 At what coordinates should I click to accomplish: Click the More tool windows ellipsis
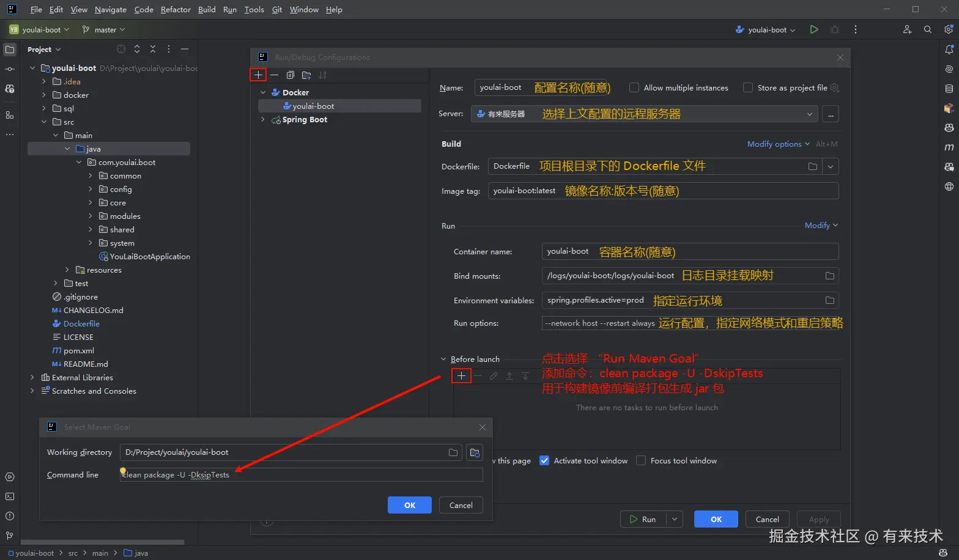(x=10, y=134)
